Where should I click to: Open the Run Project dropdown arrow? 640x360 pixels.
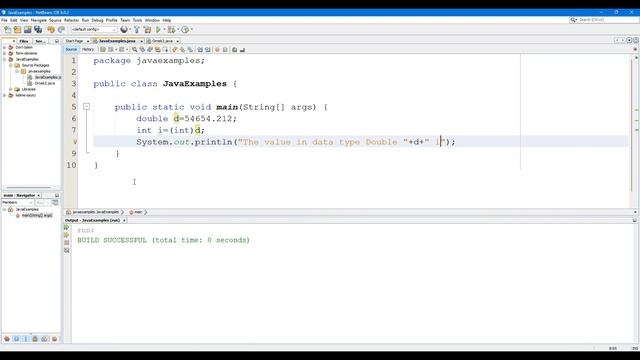pyautogui.click(x=164, y=29)
